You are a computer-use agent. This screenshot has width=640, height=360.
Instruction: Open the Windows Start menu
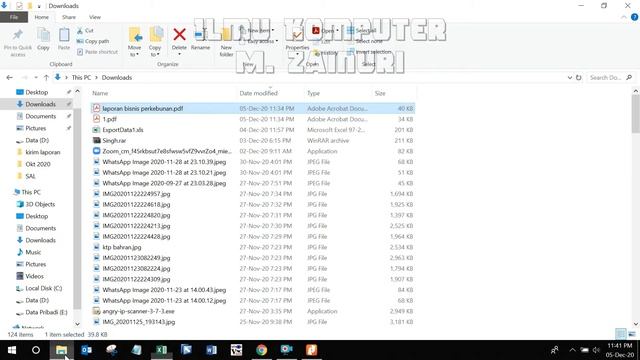12,350
